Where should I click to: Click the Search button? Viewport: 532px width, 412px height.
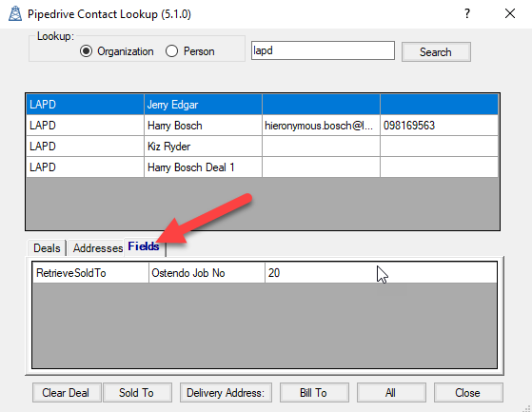pyautogui.click(x=436, y=52)
